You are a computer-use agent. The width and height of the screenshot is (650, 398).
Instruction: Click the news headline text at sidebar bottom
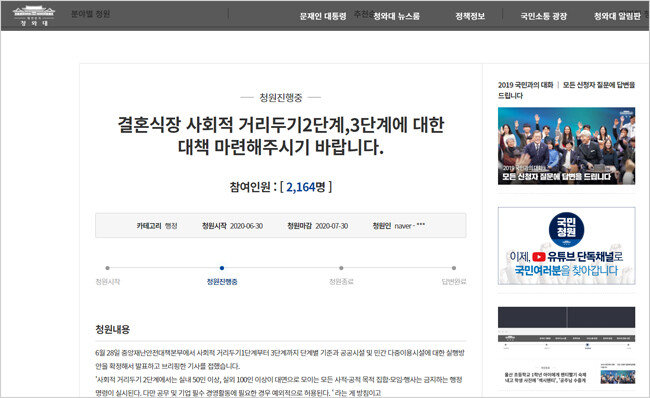coord(545,377)
